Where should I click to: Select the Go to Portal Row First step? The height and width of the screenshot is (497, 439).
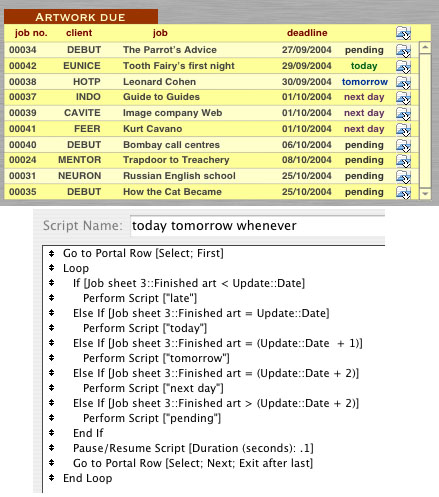click(143, 253)
